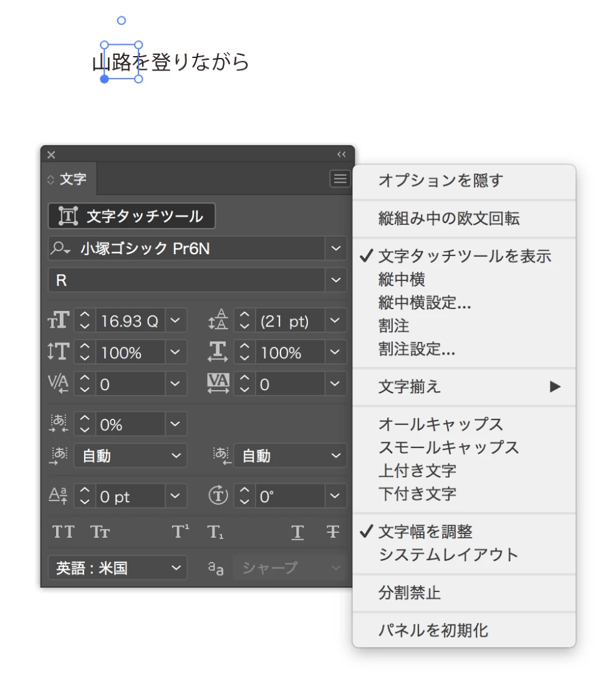Toggle the Superscript button
This screenshot has height=673, width=616.
click(180, 532)
